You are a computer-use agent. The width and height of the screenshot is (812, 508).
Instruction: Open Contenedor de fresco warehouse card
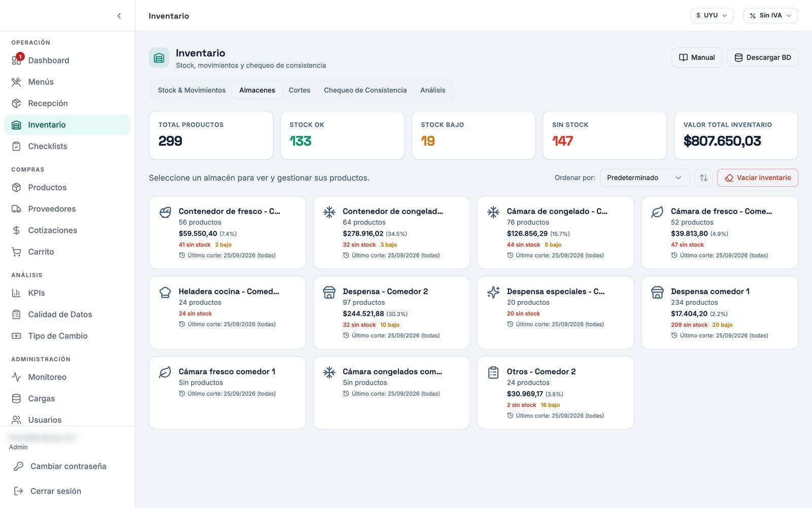227,233
